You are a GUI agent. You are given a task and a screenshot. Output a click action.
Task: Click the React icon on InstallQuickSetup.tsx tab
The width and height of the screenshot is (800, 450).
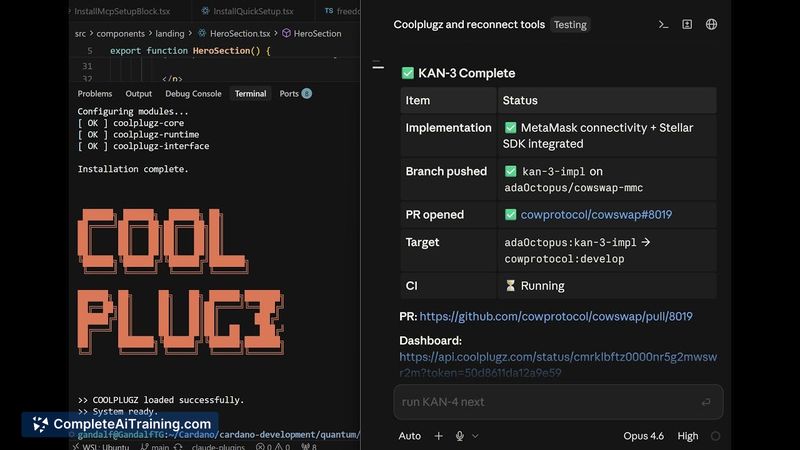pos(205,11)
